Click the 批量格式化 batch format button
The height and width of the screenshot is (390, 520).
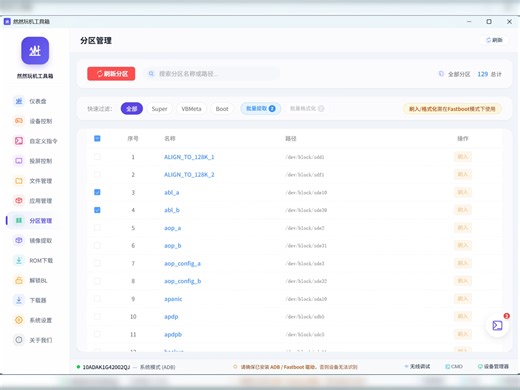pyautogui.click(x=307, y=108)
